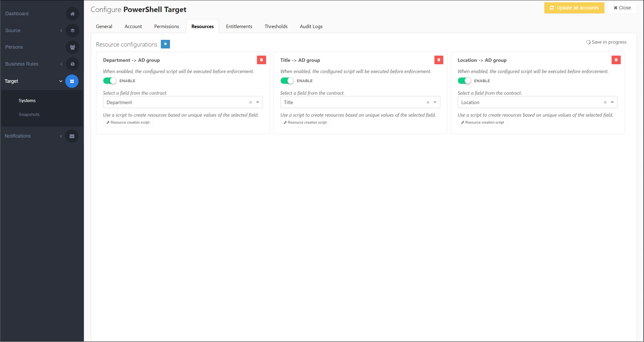Viewport: 644px width, 342px height.
Task: Open the Dashboard home icon
Action: 72,14
